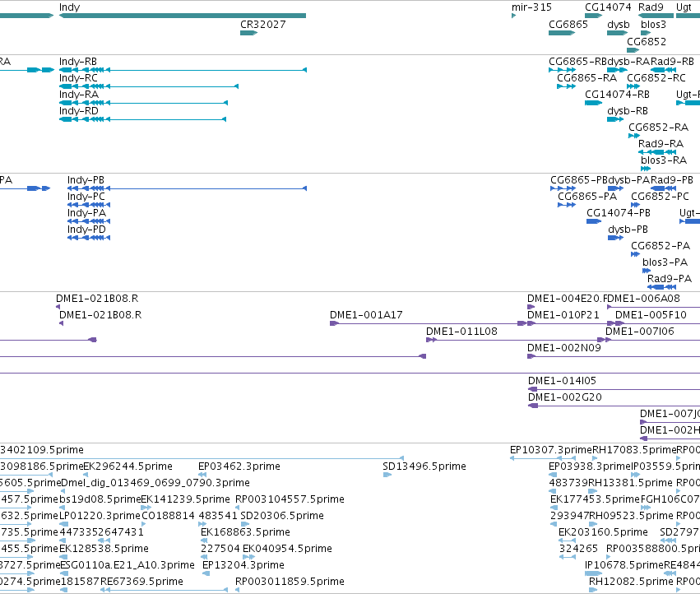Click the LP01220.3prime EST marker

coord(64,524)
